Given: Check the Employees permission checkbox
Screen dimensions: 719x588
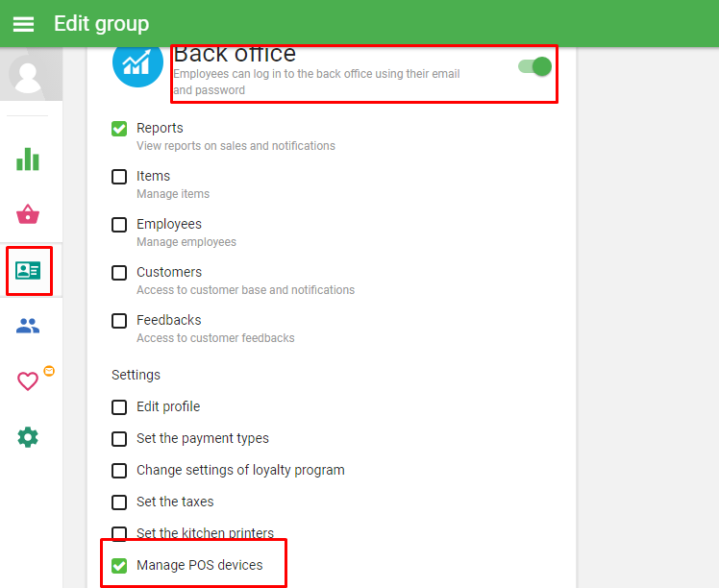Looking at the screenshot, I should tap(119, 225).
